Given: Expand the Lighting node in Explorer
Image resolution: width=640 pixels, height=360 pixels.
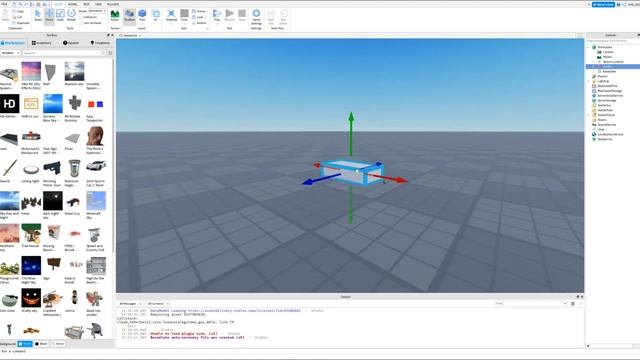Looking at the screenshot, I should [x=589, y=81].
